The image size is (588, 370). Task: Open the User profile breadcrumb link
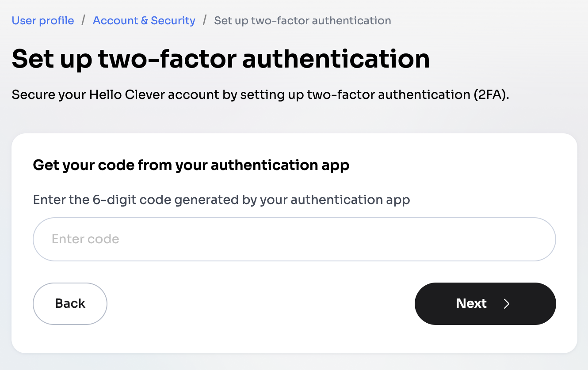[43, 21]
